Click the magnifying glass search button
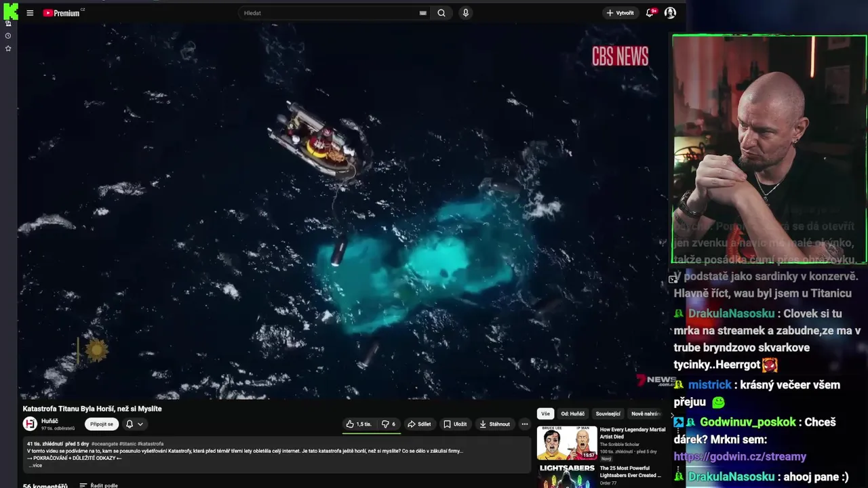 click(x=441, y=13)
